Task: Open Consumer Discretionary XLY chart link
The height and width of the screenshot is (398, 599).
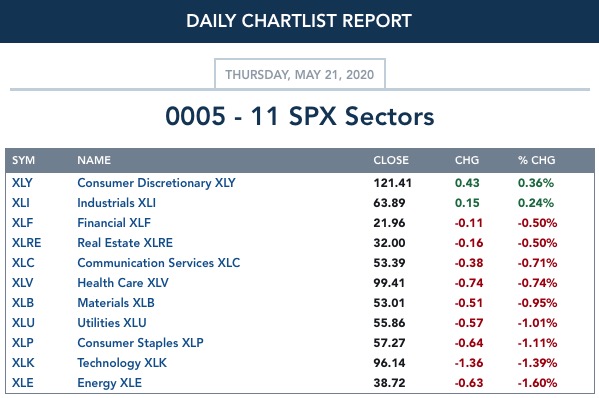Action: 156,183
